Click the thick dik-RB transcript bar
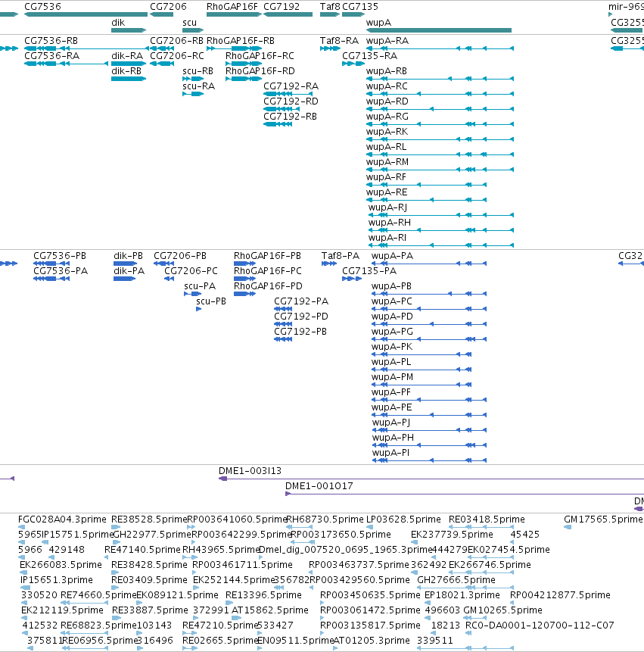 129,79
